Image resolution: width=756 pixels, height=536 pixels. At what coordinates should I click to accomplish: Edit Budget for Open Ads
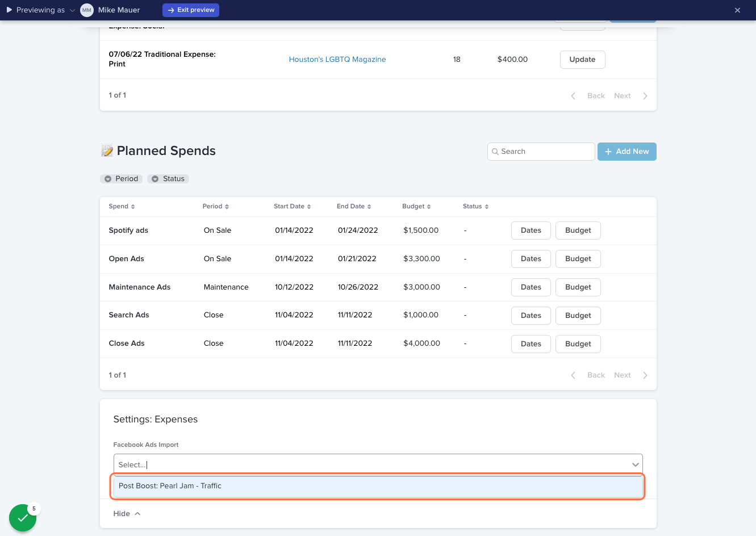[578, 259]
